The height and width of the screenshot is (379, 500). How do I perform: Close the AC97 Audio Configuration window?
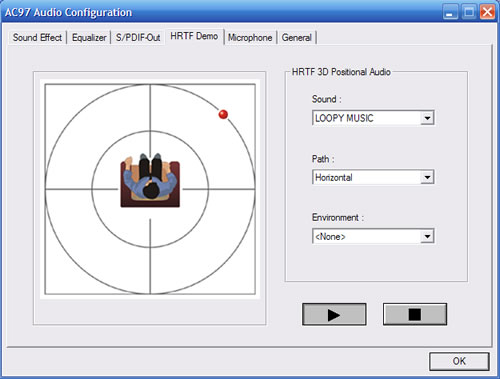click(487, 12)
